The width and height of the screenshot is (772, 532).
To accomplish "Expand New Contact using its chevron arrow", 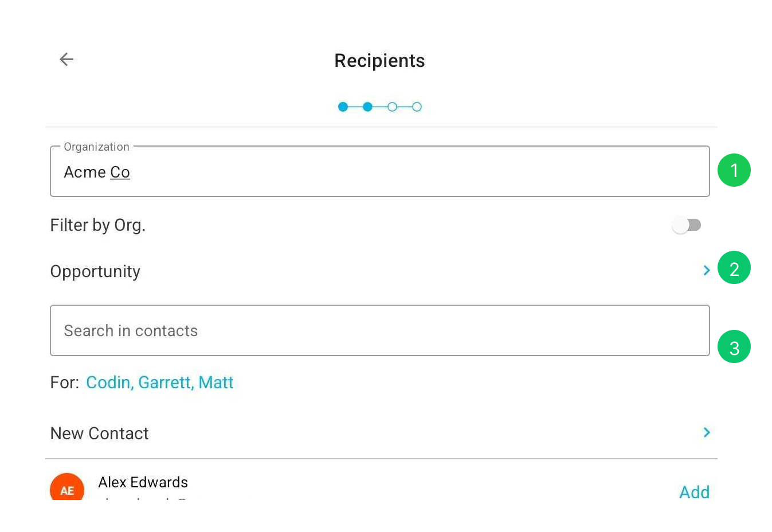I will (707, 432).
